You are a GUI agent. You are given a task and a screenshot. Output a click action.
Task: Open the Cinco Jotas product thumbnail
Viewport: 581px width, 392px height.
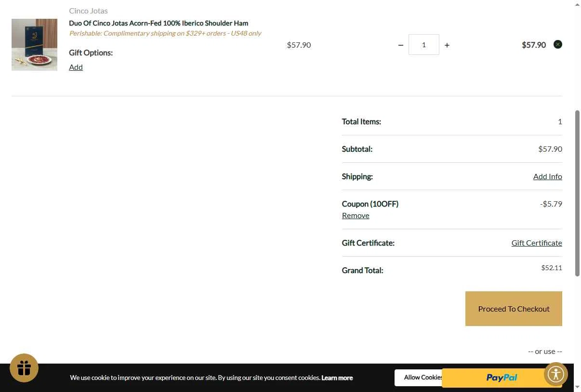coord(34,45)
